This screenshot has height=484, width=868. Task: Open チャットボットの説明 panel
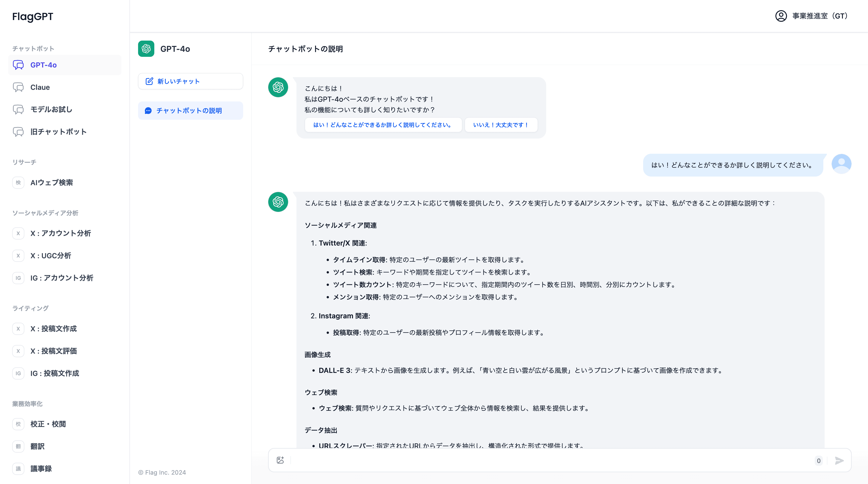coord(190,111)
